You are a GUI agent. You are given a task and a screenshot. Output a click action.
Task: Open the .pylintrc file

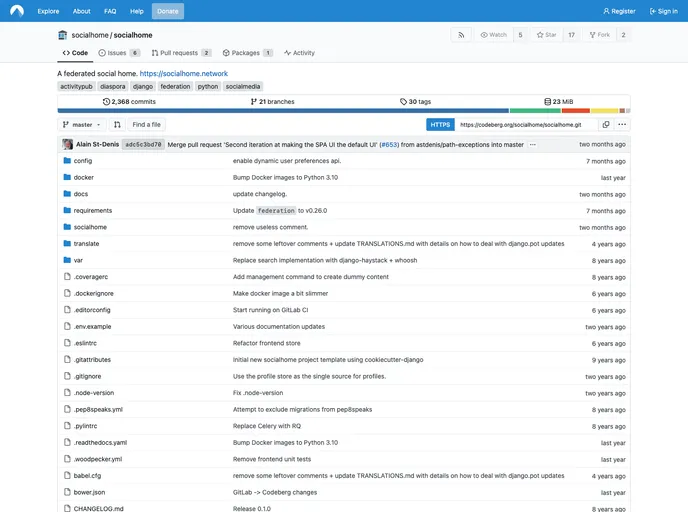click(86, 426)
